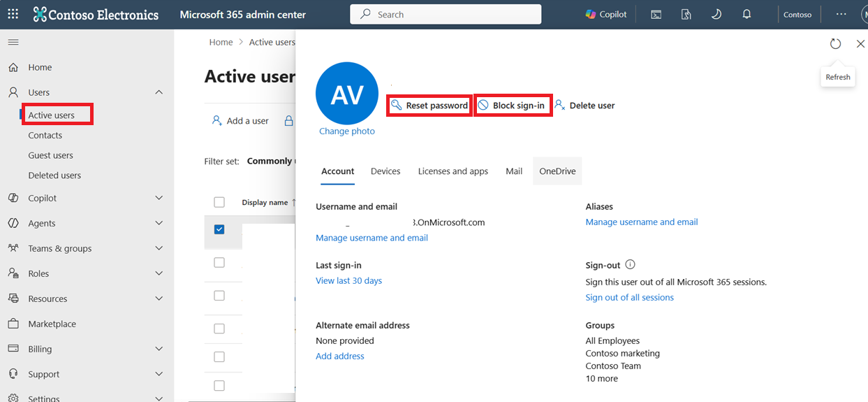This screenshot has height=402, width=868.
Task: Check the third user row checkbox
Action: pos(219,296)
